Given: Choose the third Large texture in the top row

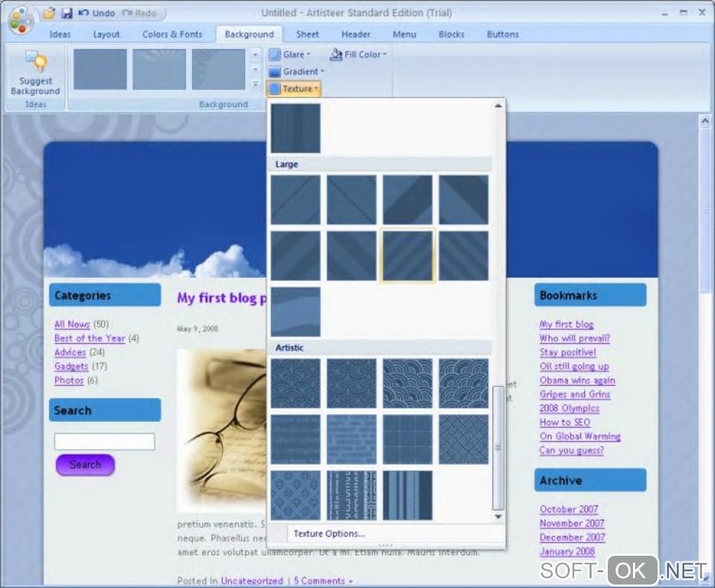Looking at the screenshot, I should pos(408,200).
